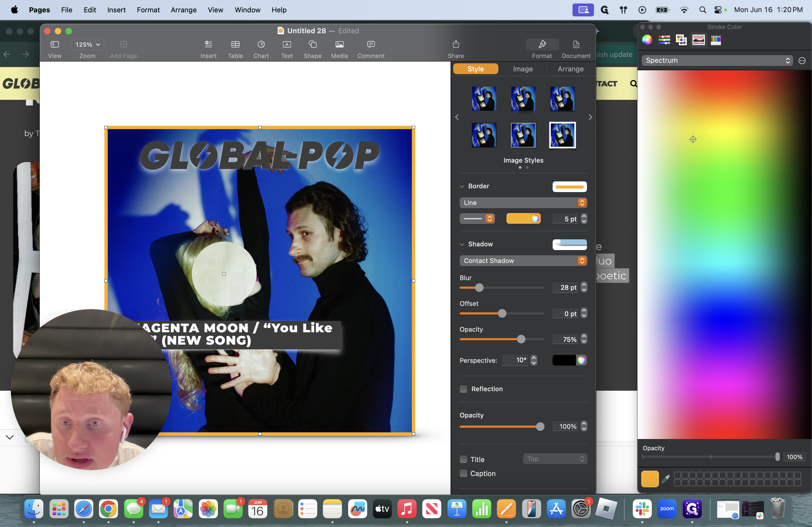Show next image styles page arrow
Image resolution: width=812 pixels, height=527 pixels.
(x=590, y=117)
